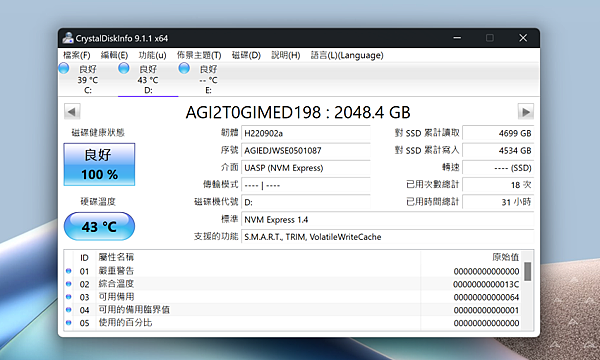Select attribute row 嚴重警告
The width and height of the screenshot is (600, 360).
293,271
